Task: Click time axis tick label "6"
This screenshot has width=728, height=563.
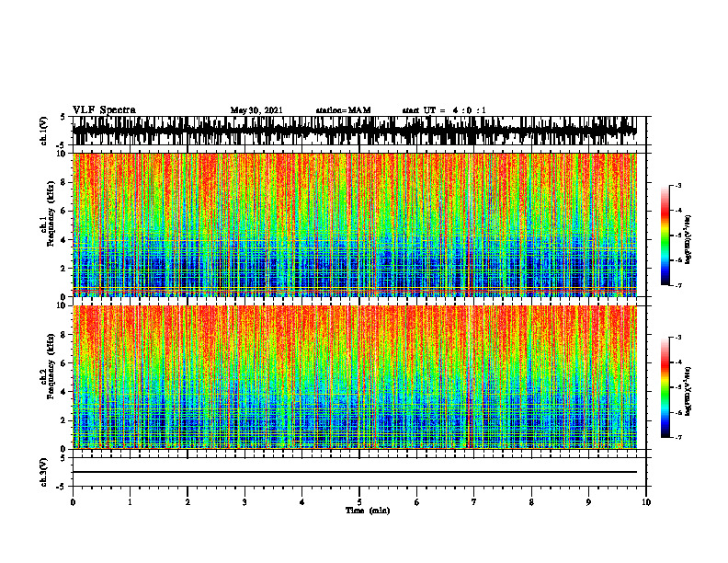Action: 417,502
